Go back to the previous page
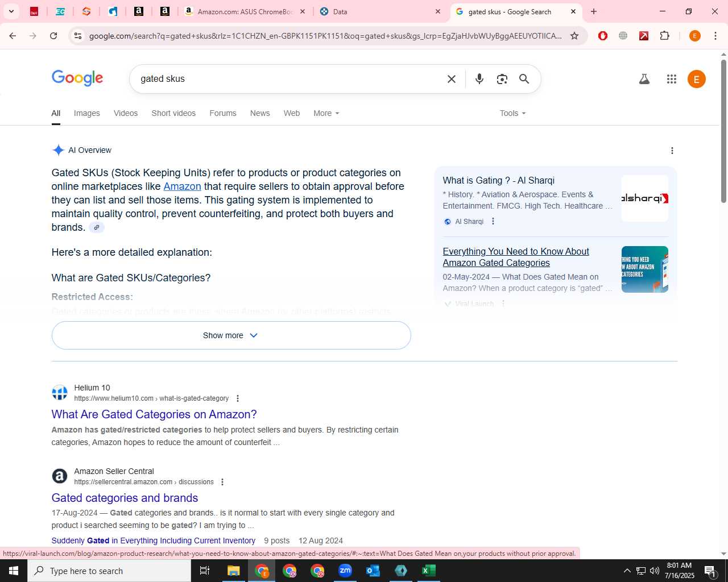 [13, 36]
